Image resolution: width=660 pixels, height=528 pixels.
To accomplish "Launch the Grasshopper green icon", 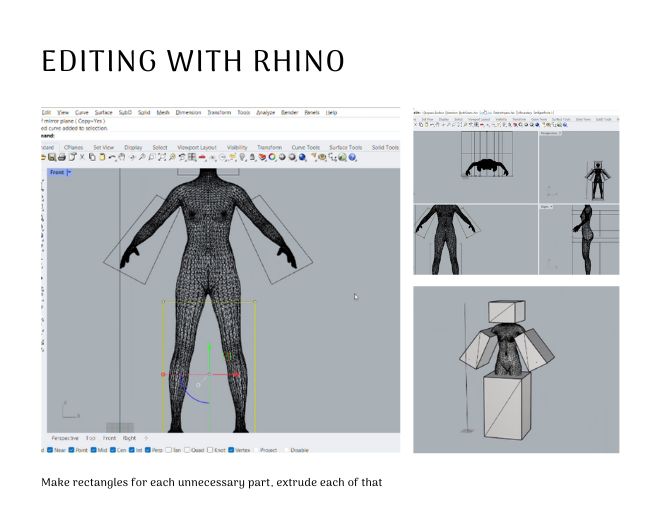I will click(x=342, y=157).
